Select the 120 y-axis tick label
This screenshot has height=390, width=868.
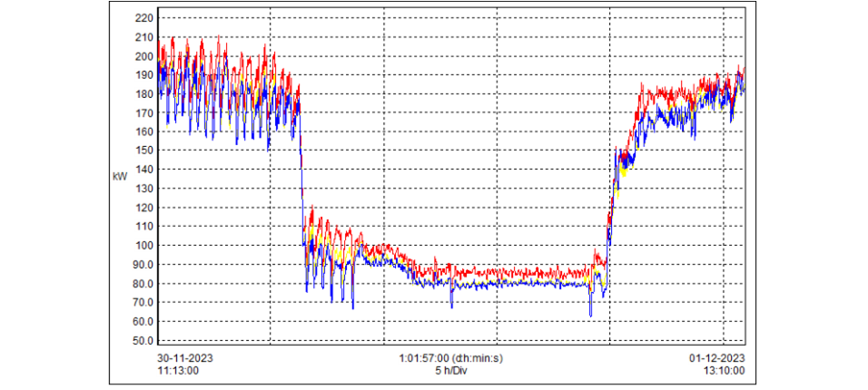pos(143,208)
